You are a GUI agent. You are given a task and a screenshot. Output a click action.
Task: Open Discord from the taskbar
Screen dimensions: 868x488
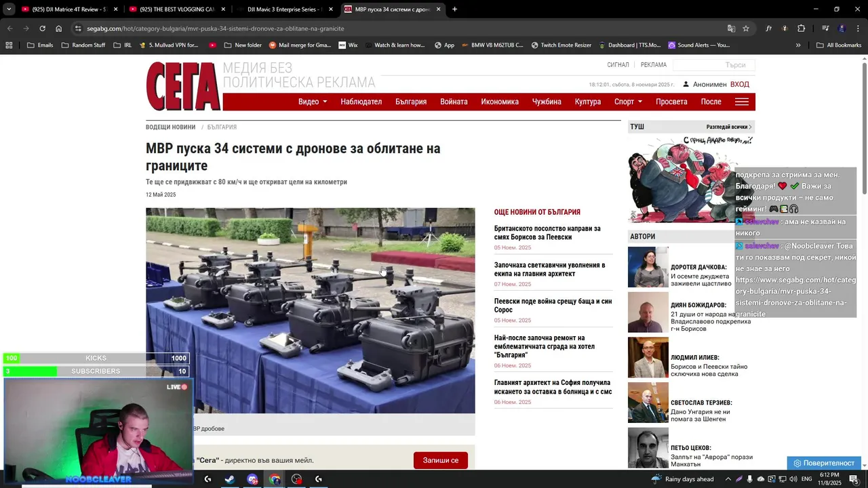pos(252,479)
